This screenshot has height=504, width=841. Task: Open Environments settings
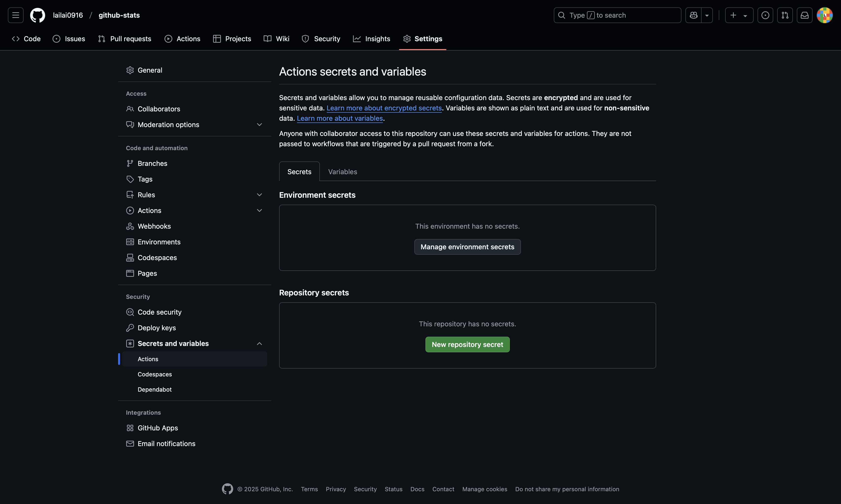(195, 242)
